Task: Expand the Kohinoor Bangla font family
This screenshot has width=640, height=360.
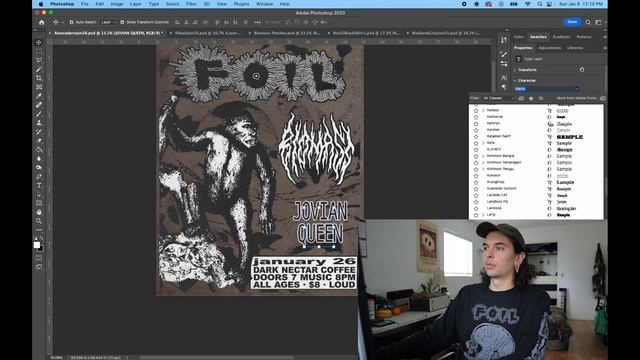Action: coord(483,156)
